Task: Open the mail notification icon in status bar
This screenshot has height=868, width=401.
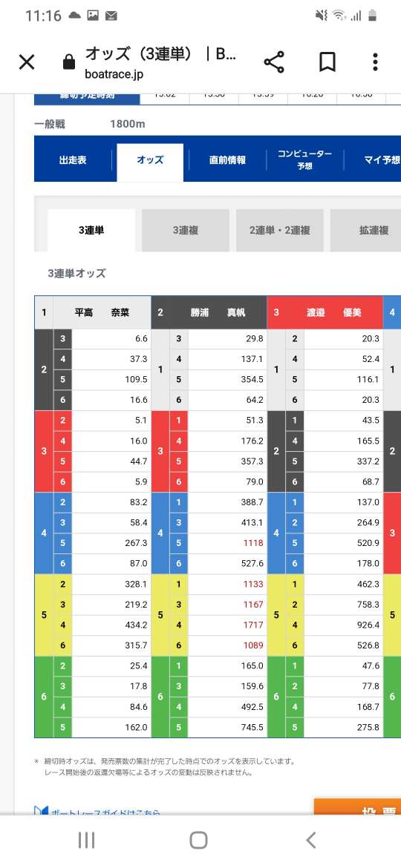Action: point(111,16)
